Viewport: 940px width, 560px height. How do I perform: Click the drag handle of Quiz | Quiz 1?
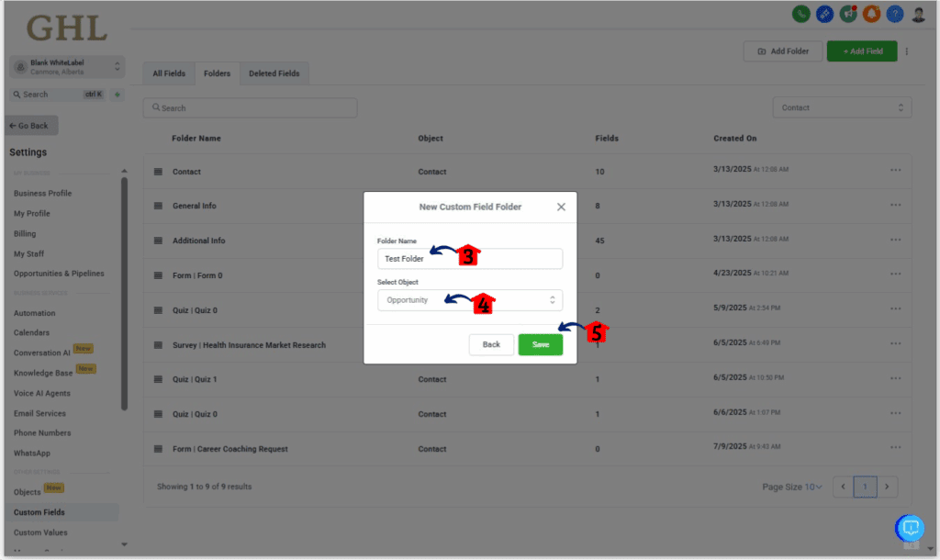coord(158,379)
